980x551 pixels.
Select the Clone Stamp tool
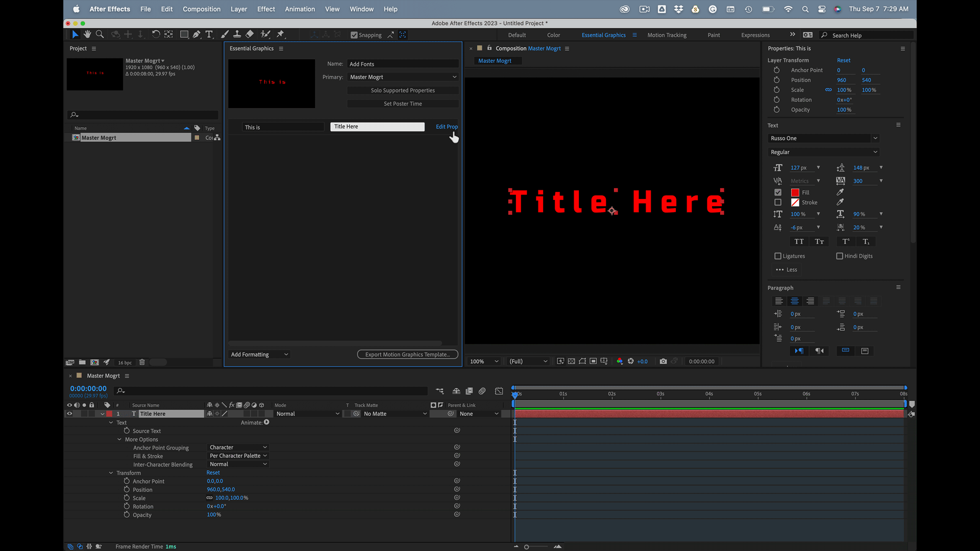pos(237,34)
